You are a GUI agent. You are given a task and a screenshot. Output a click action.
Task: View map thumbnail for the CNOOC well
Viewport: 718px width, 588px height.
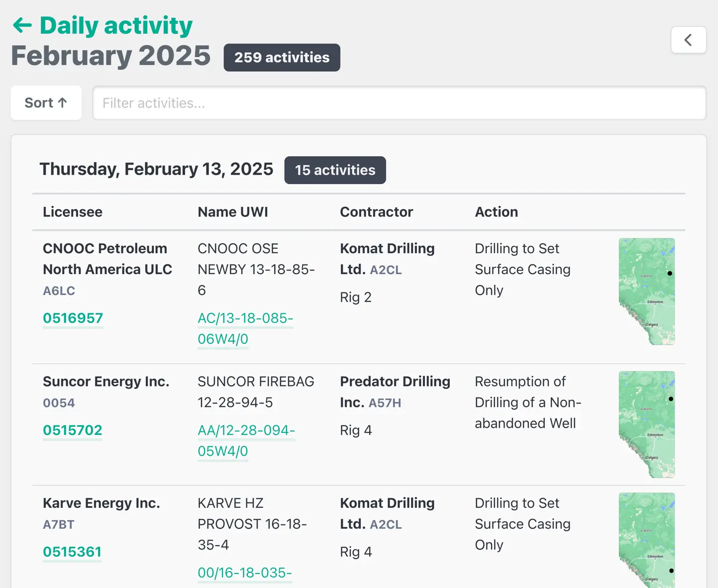coord(647,292)
